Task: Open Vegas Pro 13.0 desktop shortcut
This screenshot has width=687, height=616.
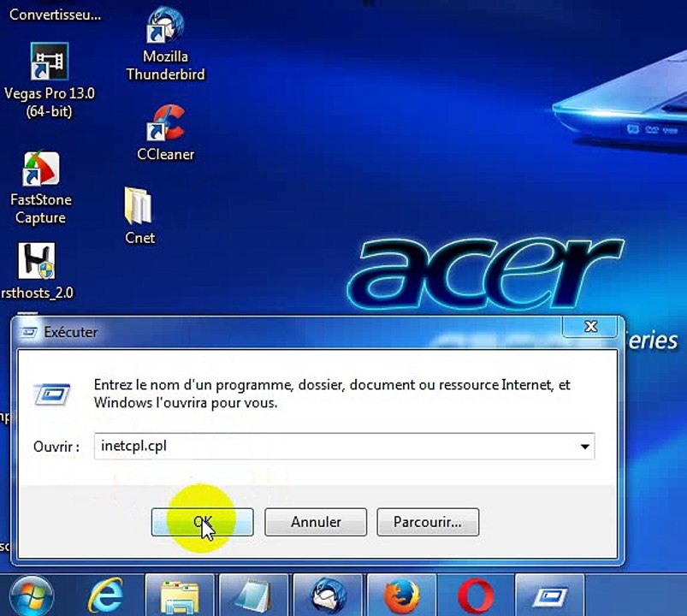Action: coord(49,62)
